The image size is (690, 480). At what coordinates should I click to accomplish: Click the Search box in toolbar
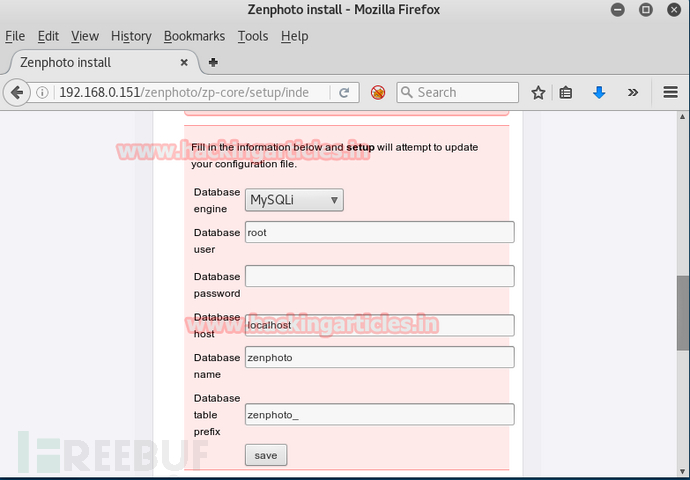[458, 92]
